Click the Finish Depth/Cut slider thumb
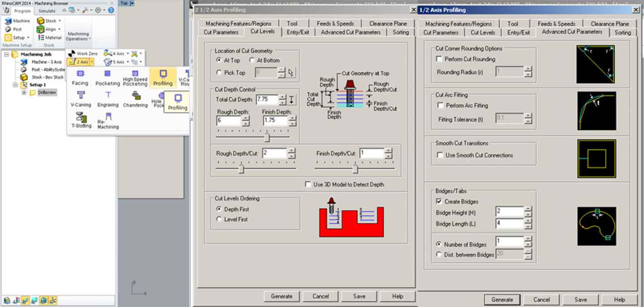Viewport: 644px width, 307px height. coord(355,169)
